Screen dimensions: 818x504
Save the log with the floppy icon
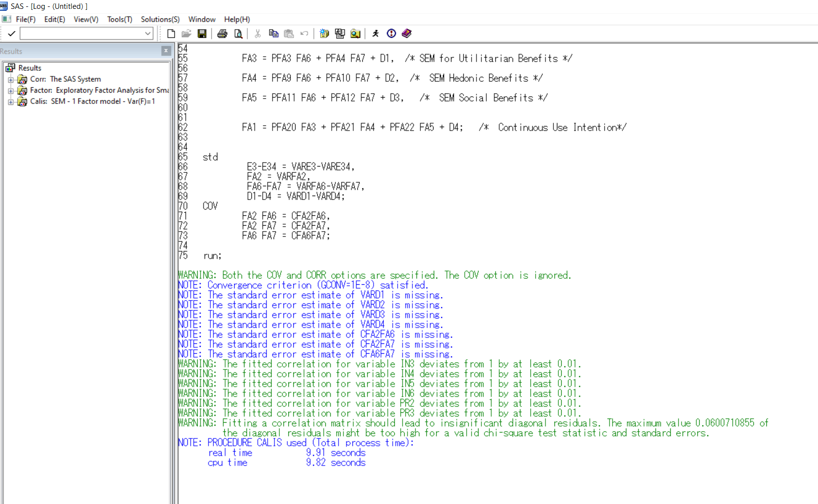coord(202,34)
